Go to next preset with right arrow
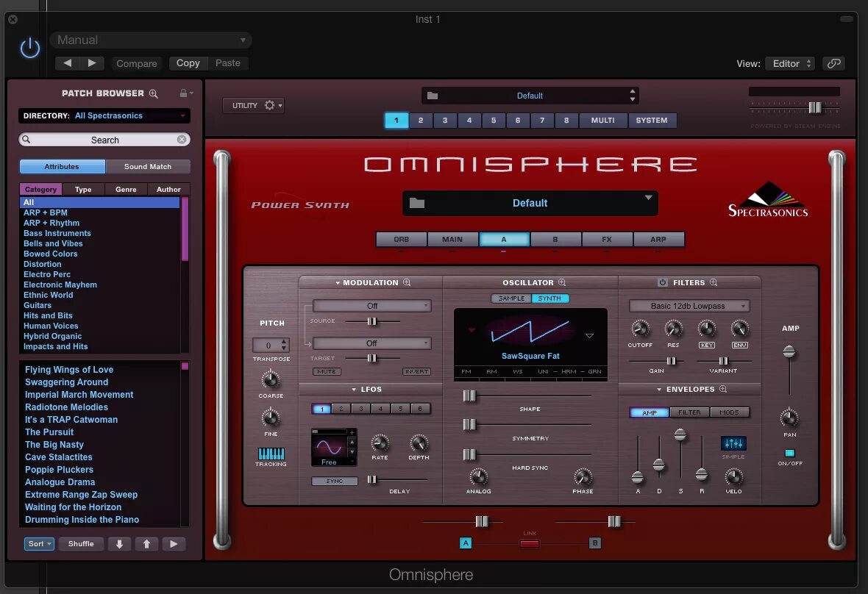 [x=92, y=63]
